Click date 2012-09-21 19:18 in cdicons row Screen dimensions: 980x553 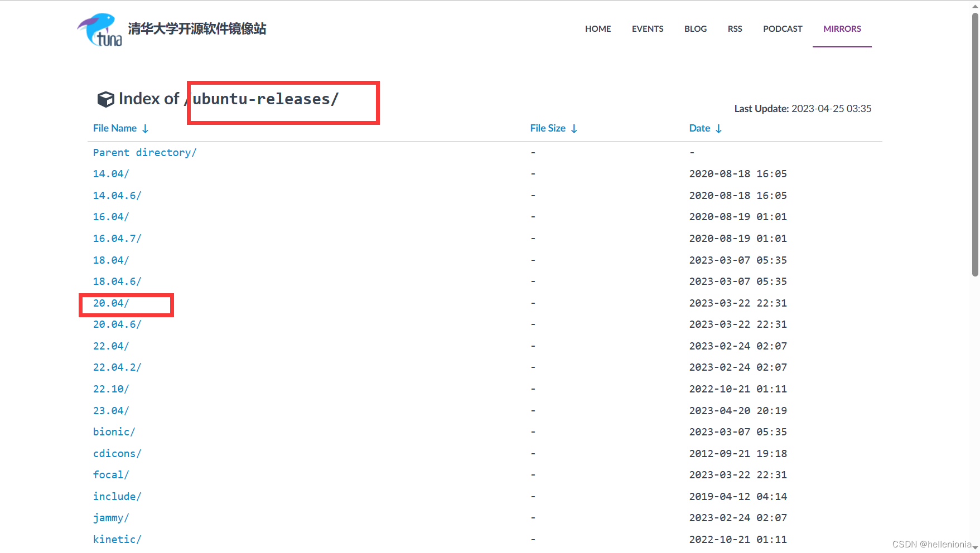(x=738, y=454)
